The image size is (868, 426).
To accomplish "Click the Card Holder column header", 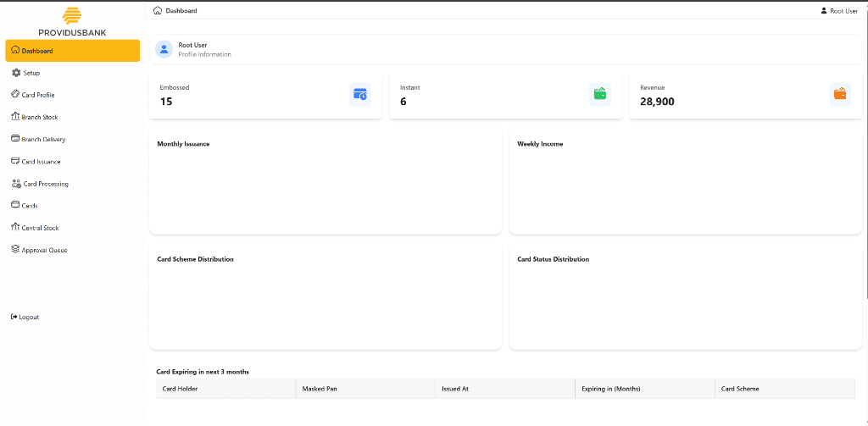I will (x=225, y=389).
